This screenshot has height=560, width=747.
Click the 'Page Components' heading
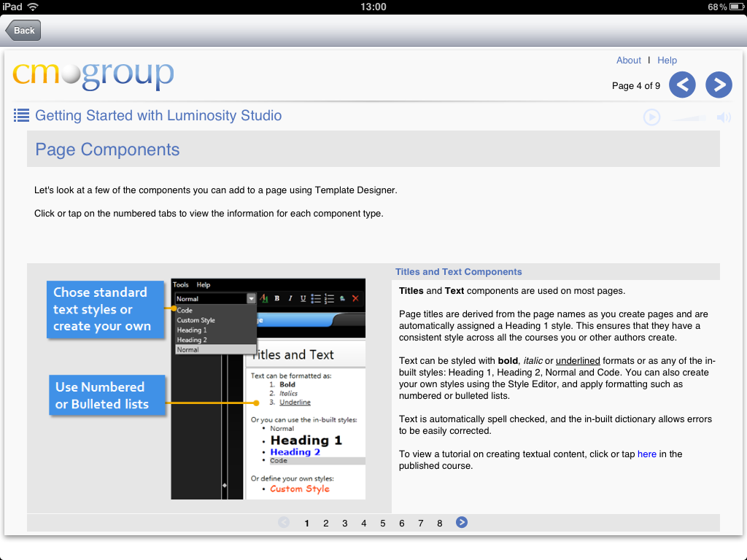click(x=107, y=149)
